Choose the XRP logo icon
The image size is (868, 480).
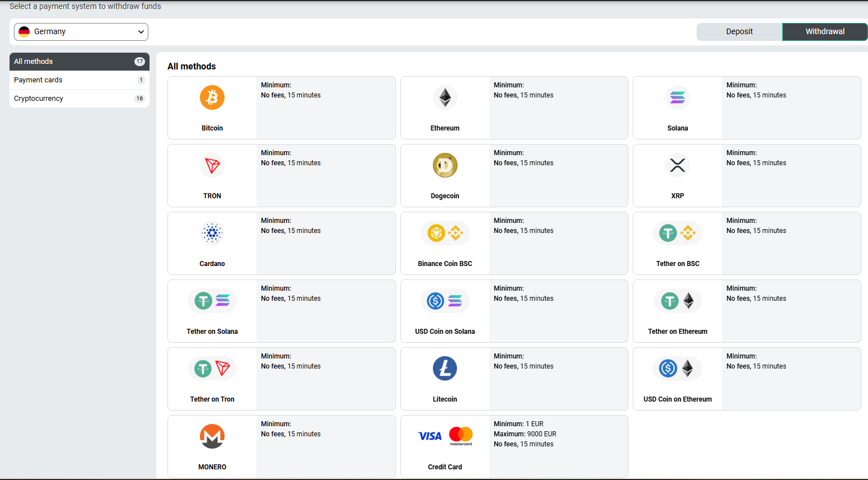coord(678,165)
